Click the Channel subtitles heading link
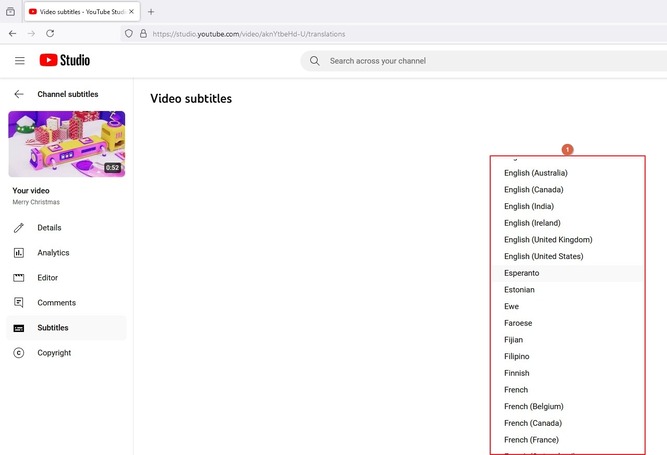The height and width of the screenshot is (455, 667). 68,94
